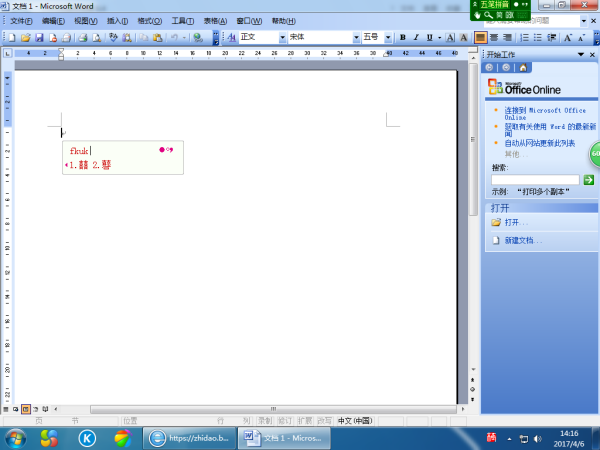The width and height of the screenshot is (600, 450).
Task: Open the 视图(V) menu
Action: coord(86,21)
